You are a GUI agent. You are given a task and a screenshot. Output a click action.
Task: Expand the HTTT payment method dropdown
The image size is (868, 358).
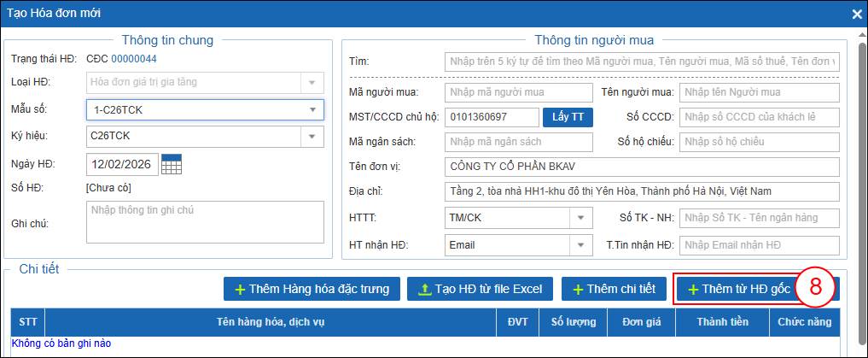580,218
